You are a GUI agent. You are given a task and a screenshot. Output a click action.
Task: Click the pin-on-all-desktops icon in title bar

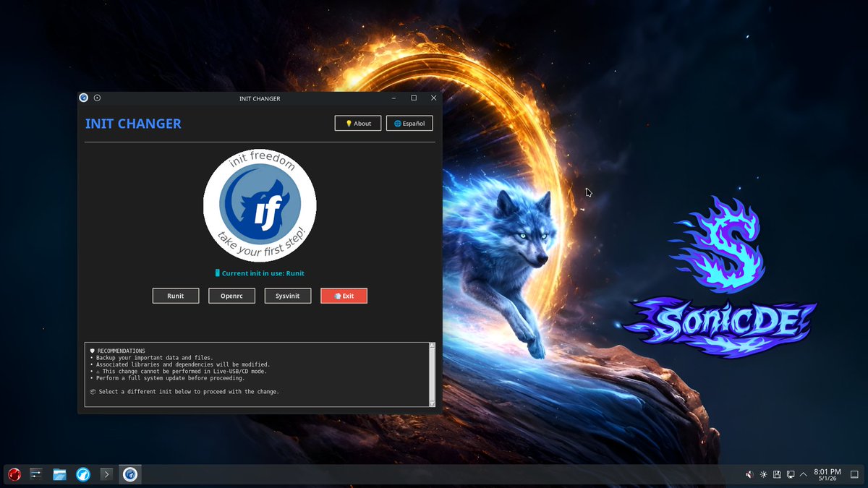coord(98,98)
